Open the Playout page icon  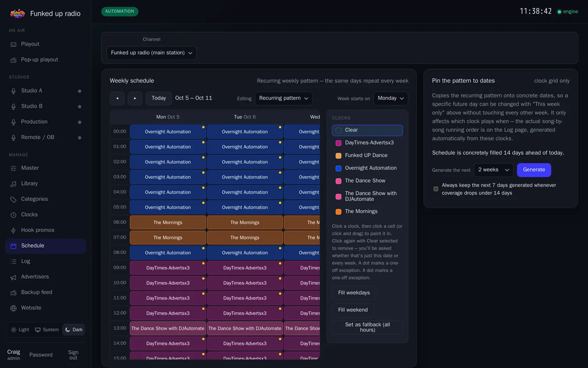click(14, 44)
